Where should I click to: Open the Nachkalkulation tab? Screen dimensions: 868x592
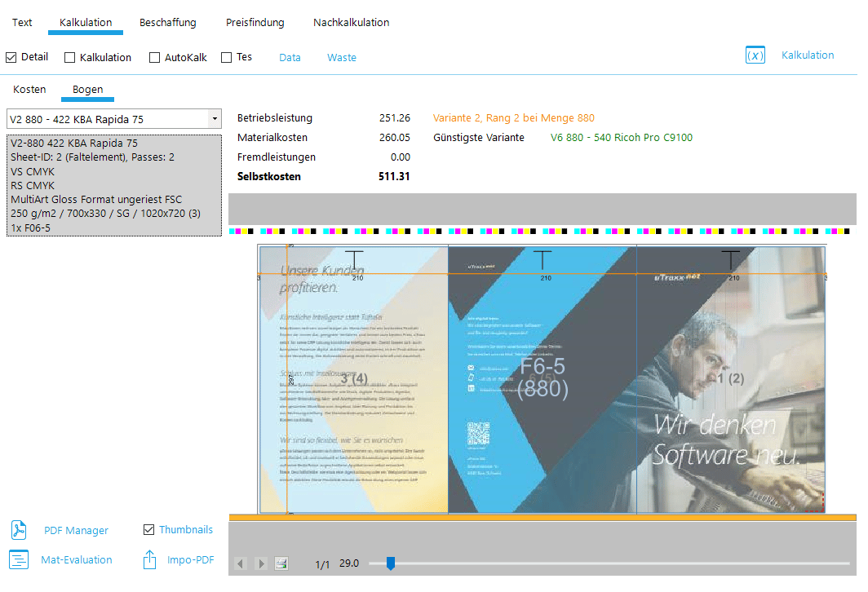[x=351, y=23]
